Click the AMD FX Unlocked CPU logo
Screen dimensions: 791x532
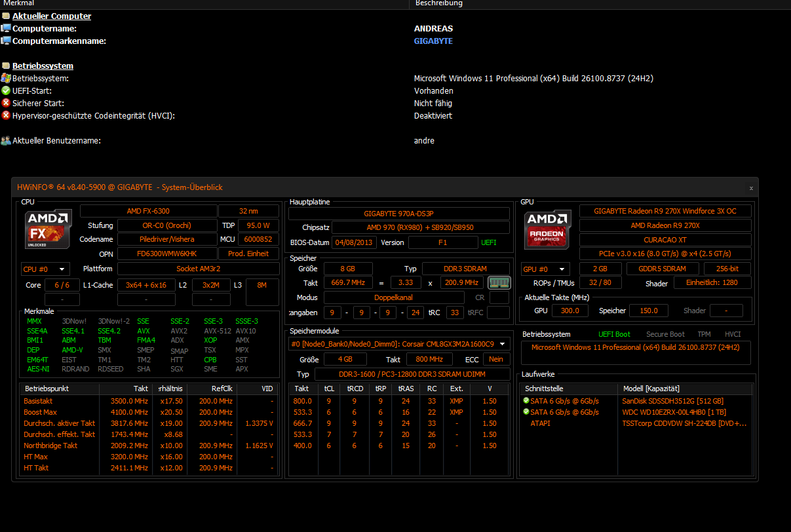(48, 229)
